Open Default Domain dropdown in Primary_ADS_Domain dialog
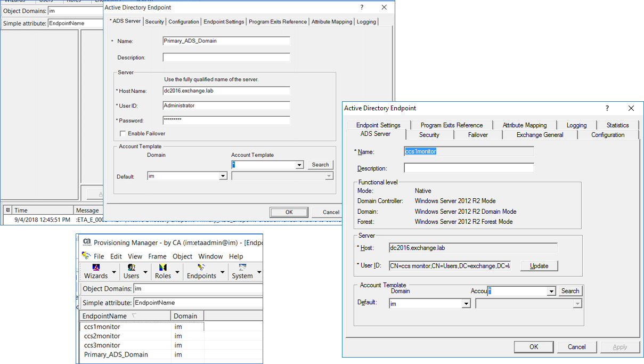This screenshot has height=364, width=644. 223,176
